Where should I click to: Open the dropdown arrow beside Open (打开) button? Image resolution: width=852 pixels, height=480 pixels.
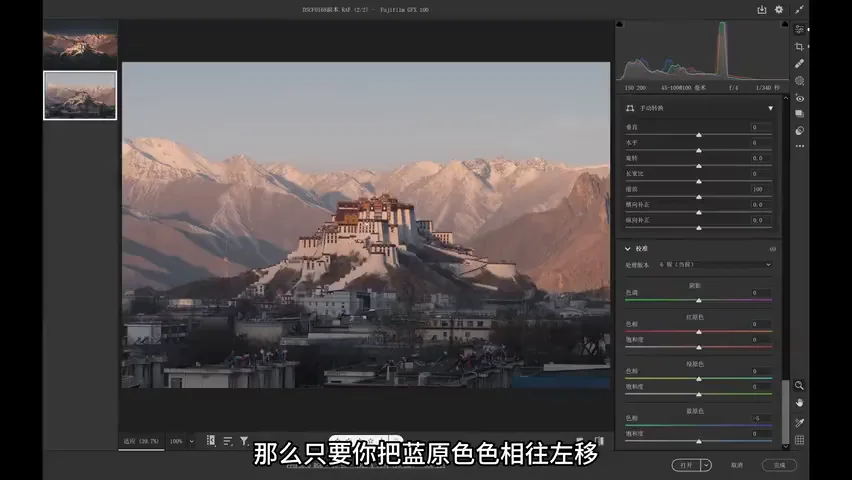pos(706,465)
